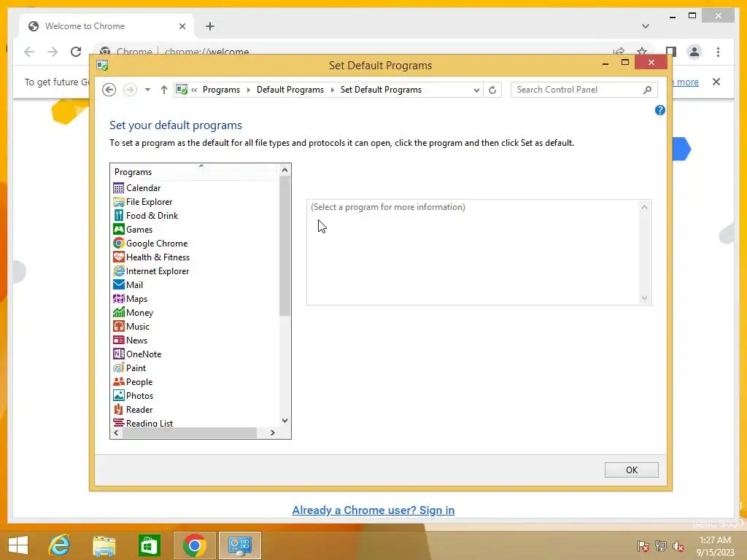Click the OK button

pos(631,470)
